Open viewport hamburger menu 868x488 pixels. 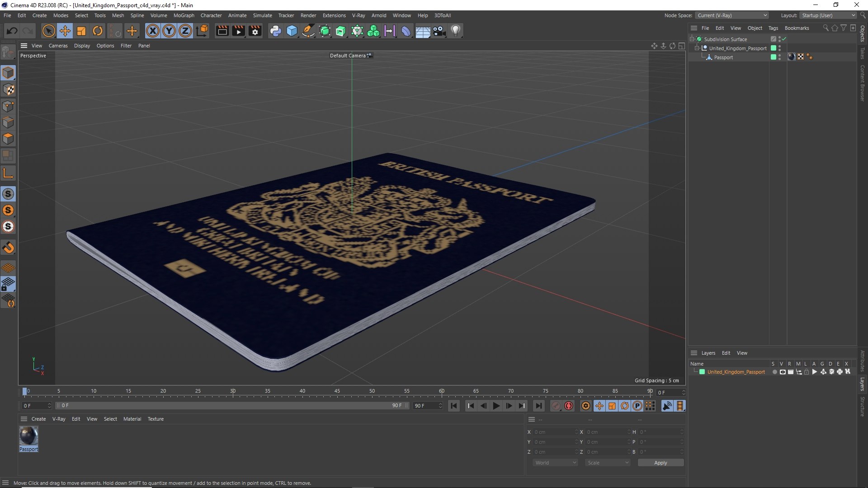(x=24, y=46)
